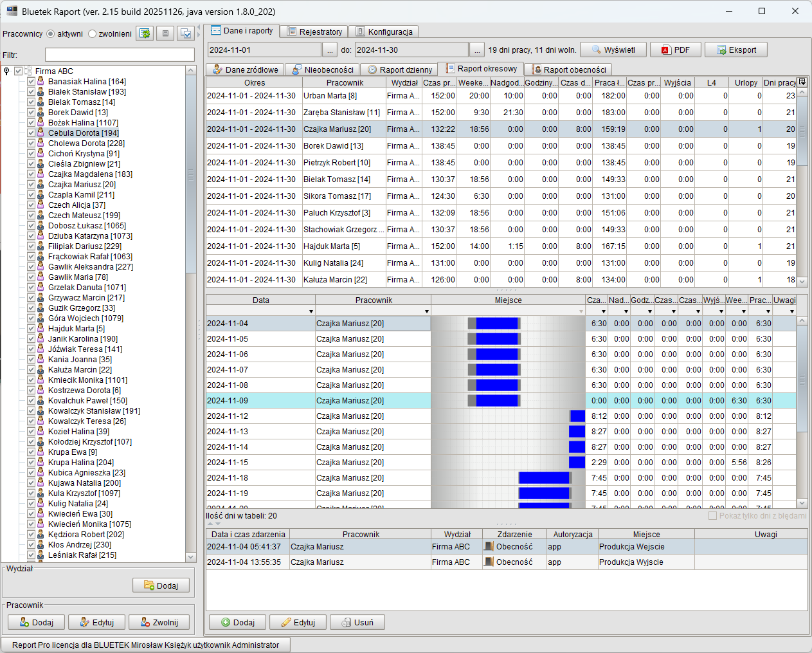Open the Raport dzienny tab
This screenshot has width=812, height=653.
399,69
